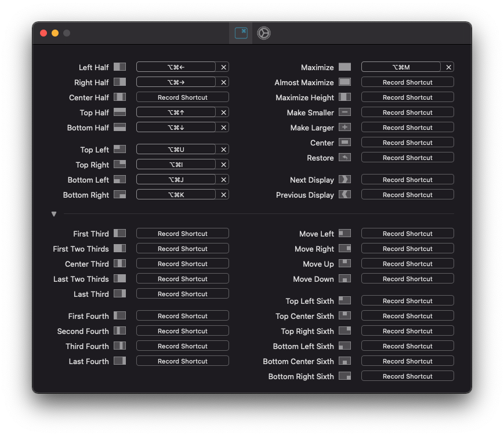
Task: Click the Next Display chevron icon
Action: click(345, 180)
